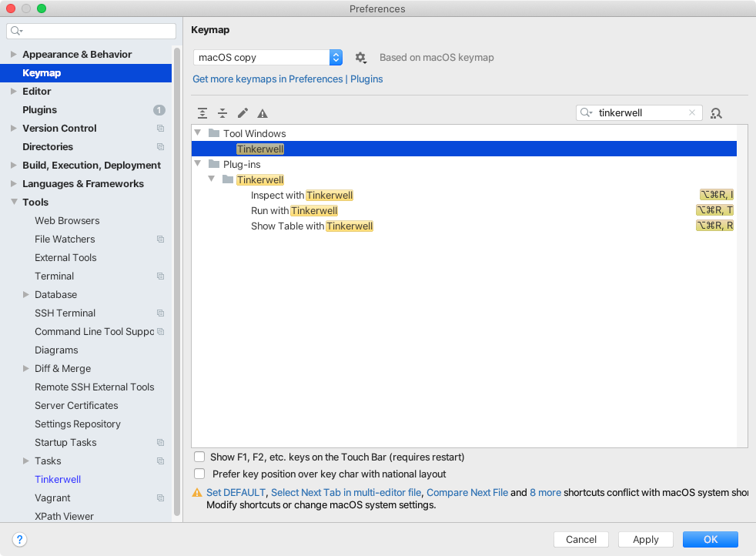
Task: Click the Expand All icon in keymap toolbar
Action: (202, 113)
